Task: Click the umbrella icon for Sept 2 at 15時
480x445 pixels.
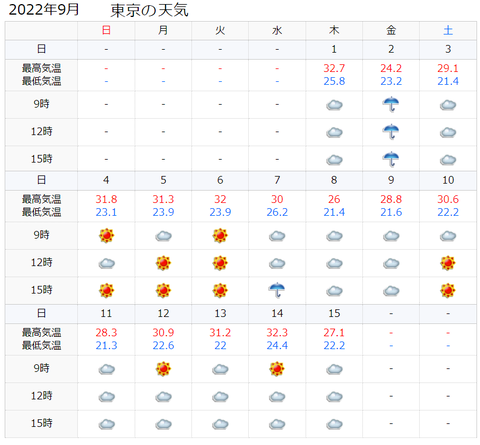Action: coord(391,159)
